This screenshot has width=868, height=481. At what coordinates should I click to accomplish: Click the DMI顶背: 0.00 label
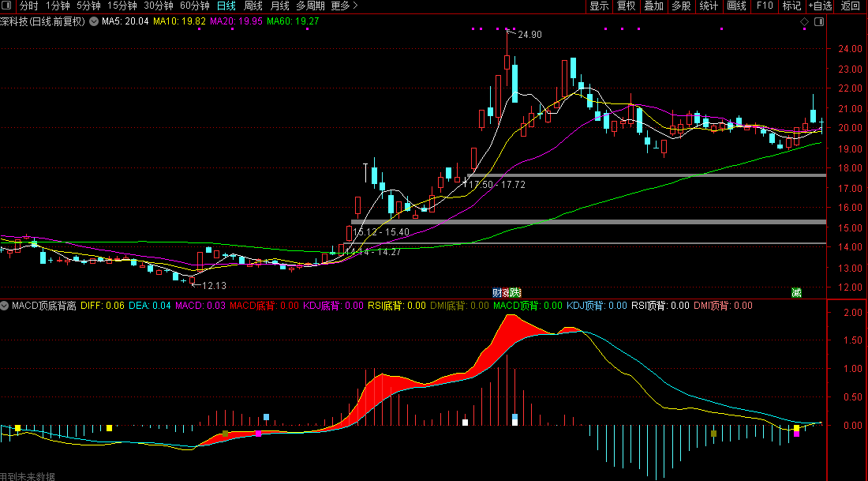(x=723, y=306)
